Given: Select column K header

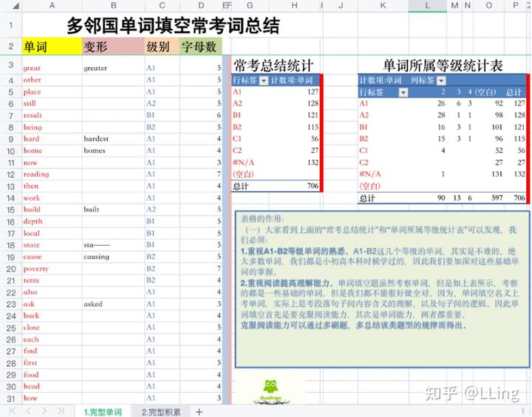Looking at the screenshot, I should point(383,5).
